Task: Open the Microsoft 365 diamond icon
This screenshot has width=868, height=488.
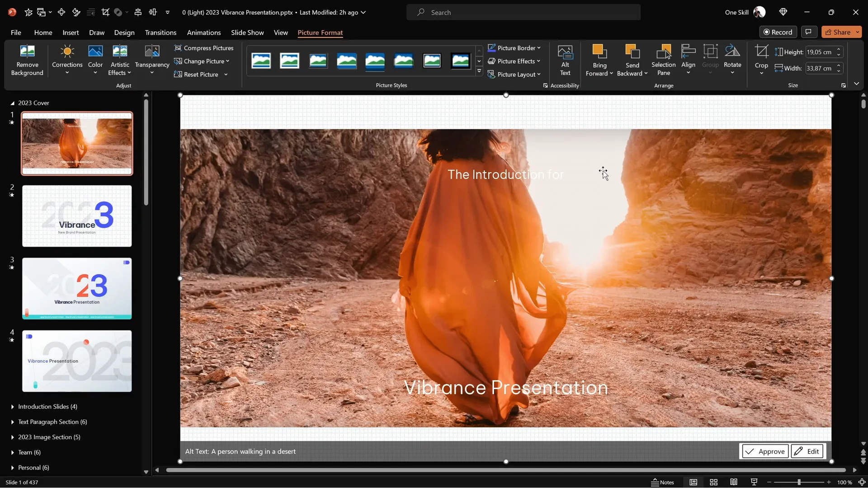Action: tap(783, 12)
